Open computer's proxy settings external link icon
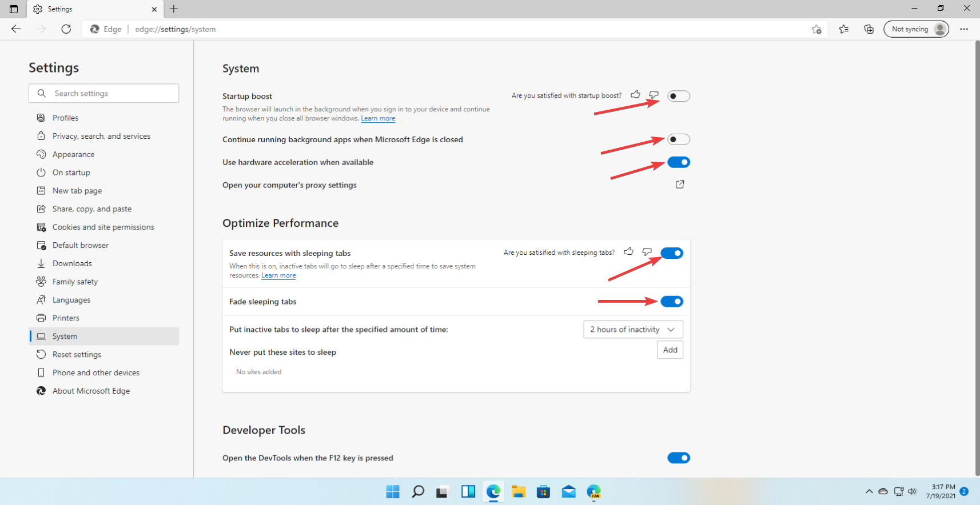The image size is (980, 505). pos(680,185)
